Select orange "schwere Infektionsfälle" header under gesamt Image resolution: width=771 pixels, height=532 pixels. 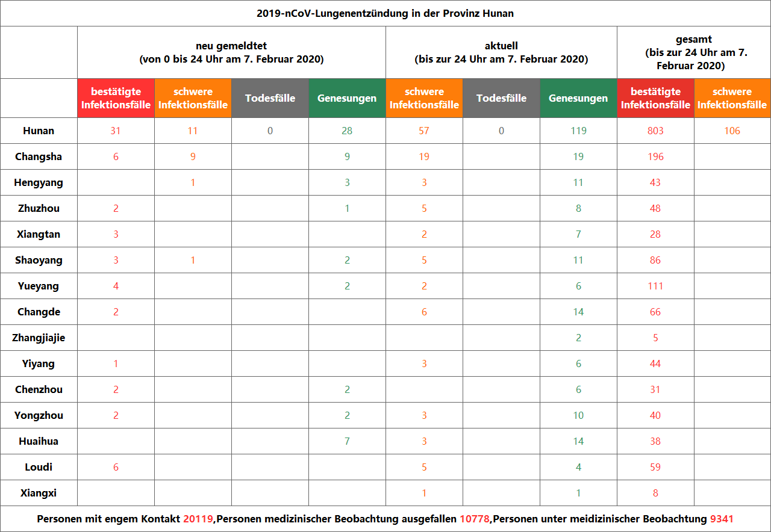732,98
